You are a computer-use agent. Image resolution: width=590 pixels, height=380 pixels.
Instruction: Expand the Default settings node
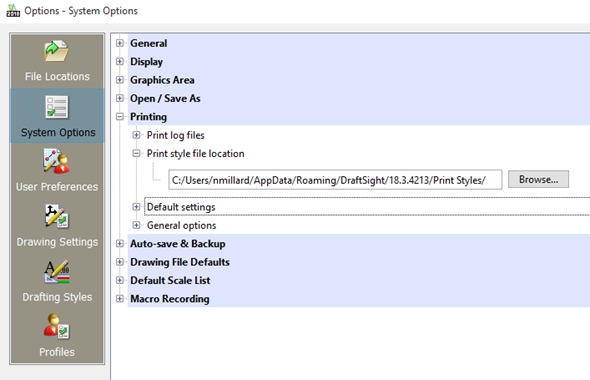[136, 207]
